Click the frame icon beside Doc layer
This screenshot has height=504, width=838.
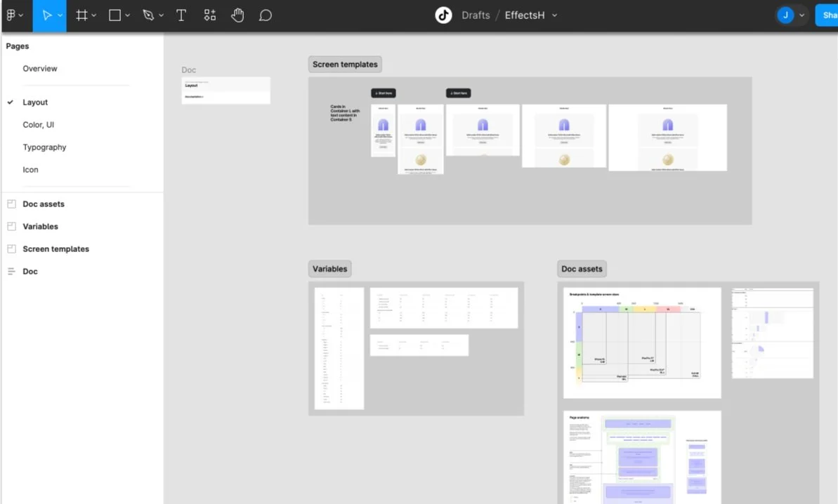(x=11, y=271)
